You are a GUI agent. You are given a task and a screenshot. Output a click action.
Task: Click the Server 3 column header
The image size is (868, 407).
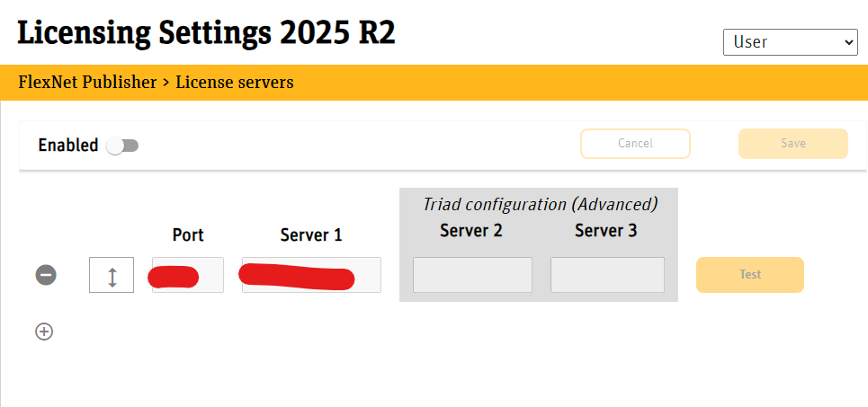606,231
